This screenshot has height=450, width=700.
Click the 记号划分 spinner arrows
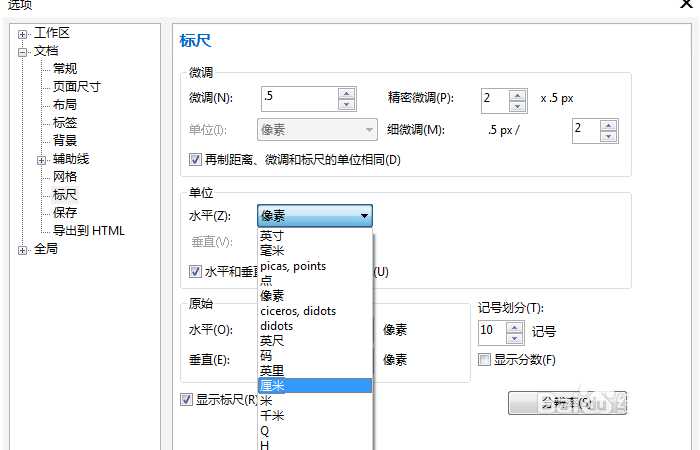[x=515, y=330]
